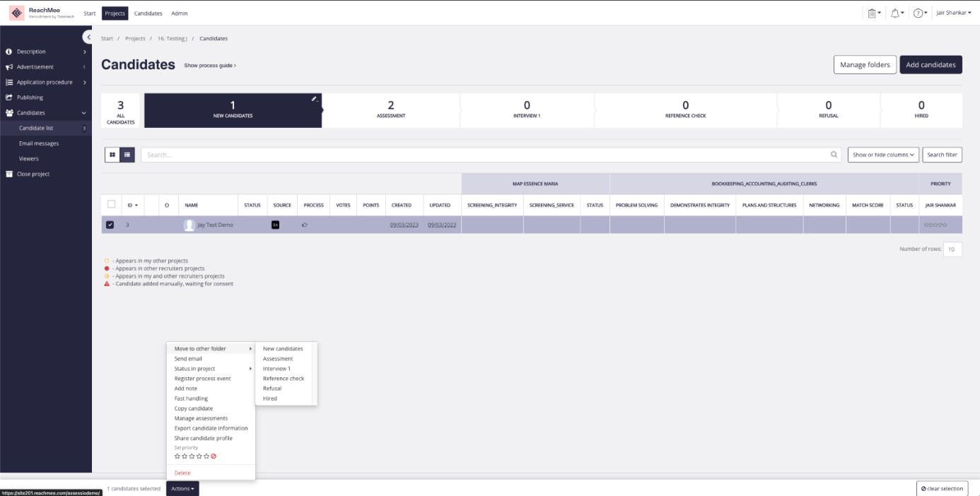Screen dimensions: 980x496
Task: Click the candidate search input field
Action: pyautogui.click(x=484, y=155)
